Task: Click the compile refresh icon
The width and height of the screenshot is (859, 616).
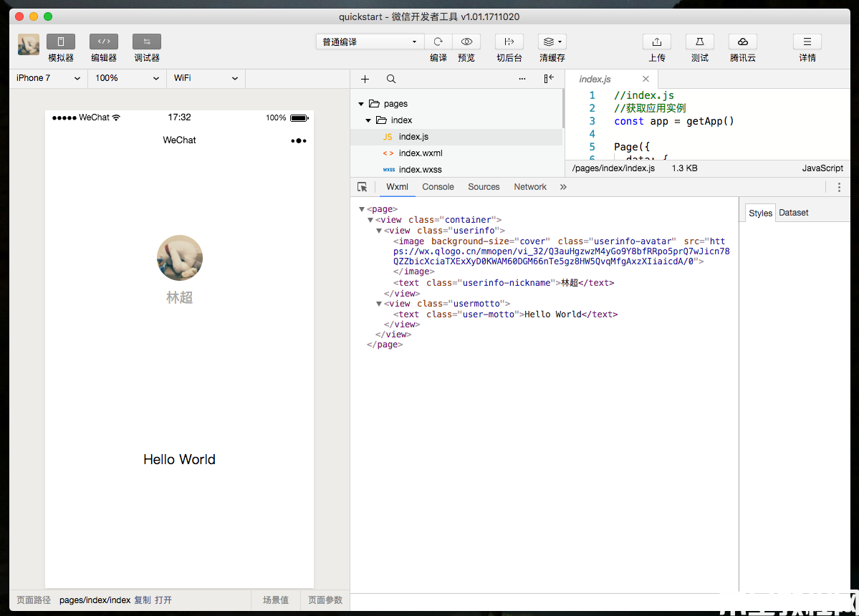Action: pyautogui.click(x=438, y=42)
